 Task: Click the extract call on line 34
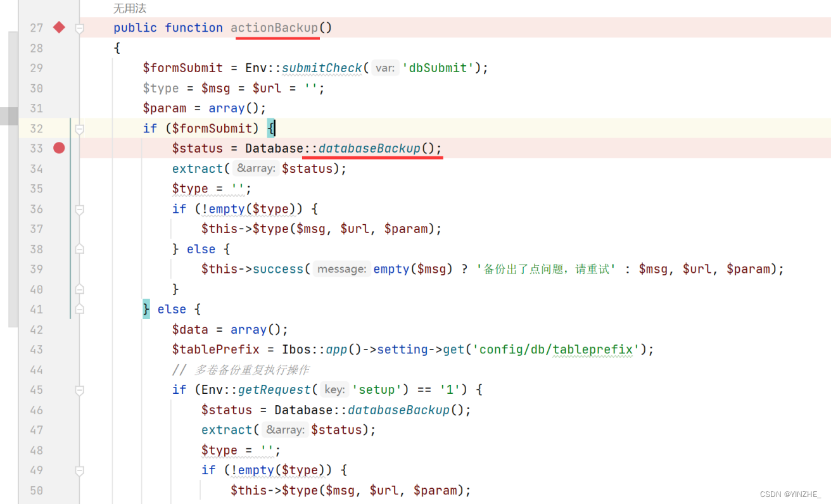[198, 168]
